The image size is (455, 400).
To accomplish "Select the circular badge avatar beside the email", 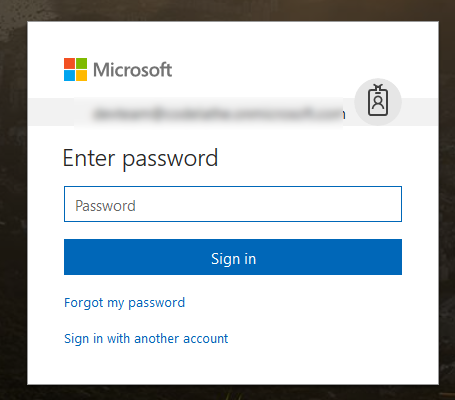I will tap(378, 102).
